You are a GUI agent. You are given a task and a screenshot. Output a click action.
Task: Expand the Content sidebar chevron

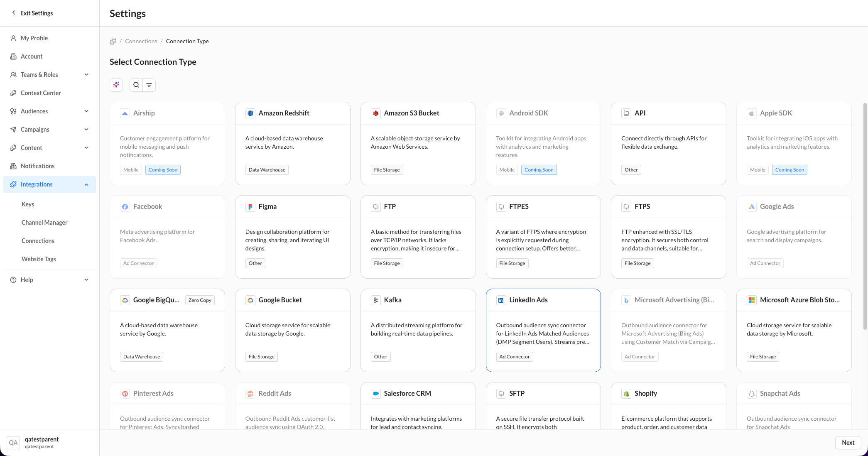pyautogui.click(x=86, y=148)
